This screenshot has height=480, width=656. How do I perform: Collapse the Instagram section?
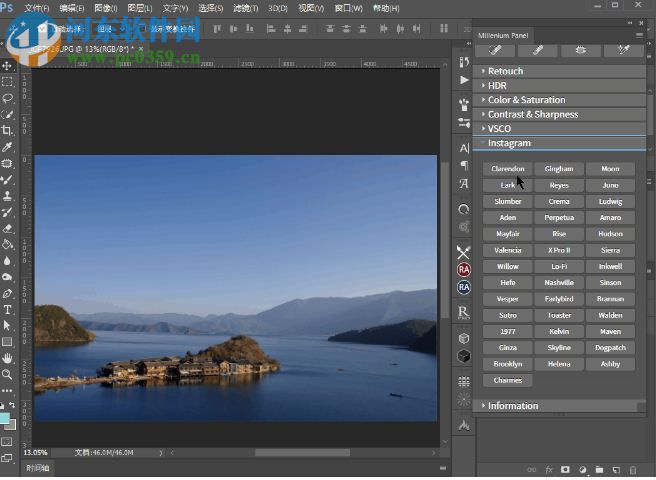(559, 143)
